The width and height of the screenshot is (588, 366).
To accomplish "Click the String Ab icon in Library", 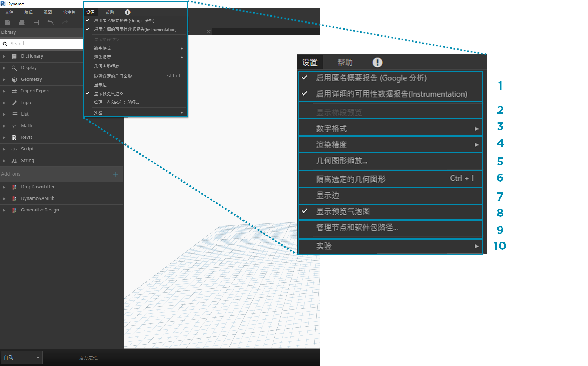I will pyautogui.click(x=14, y=161).
